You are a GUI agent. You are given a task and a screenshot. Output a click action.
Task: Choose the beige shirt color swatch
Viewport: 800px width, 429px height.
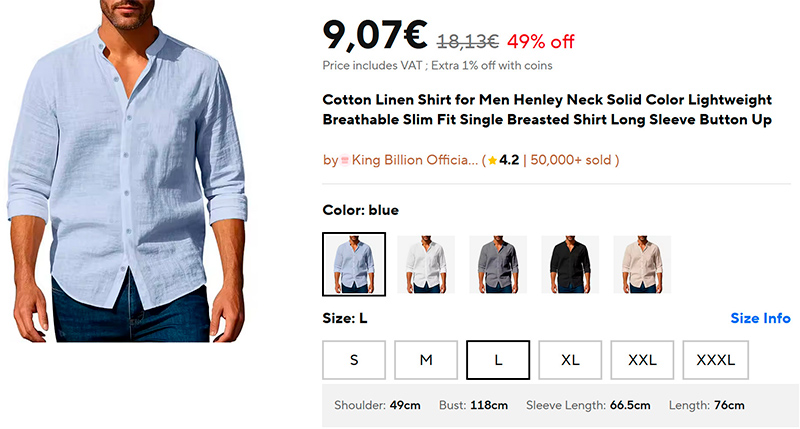[642, 264]
